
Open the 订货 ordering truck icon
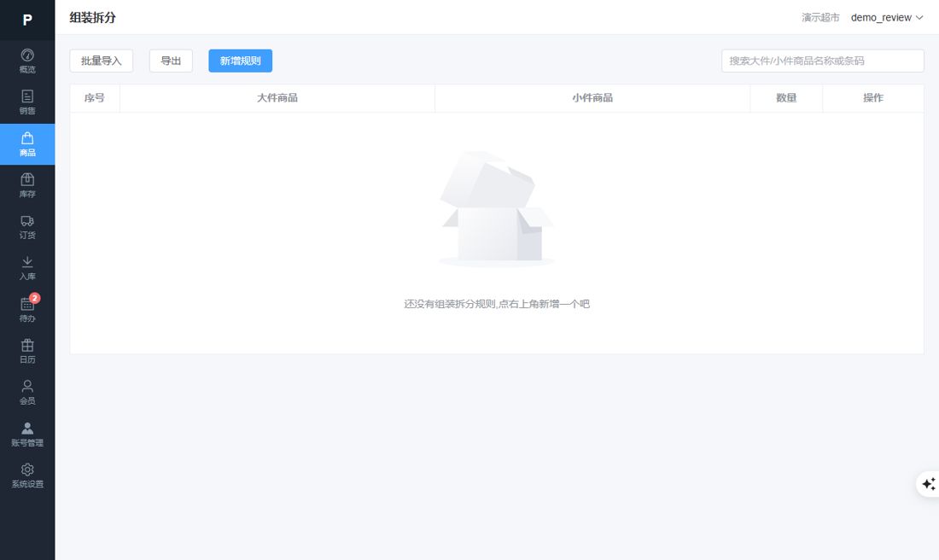coord(27,227)
